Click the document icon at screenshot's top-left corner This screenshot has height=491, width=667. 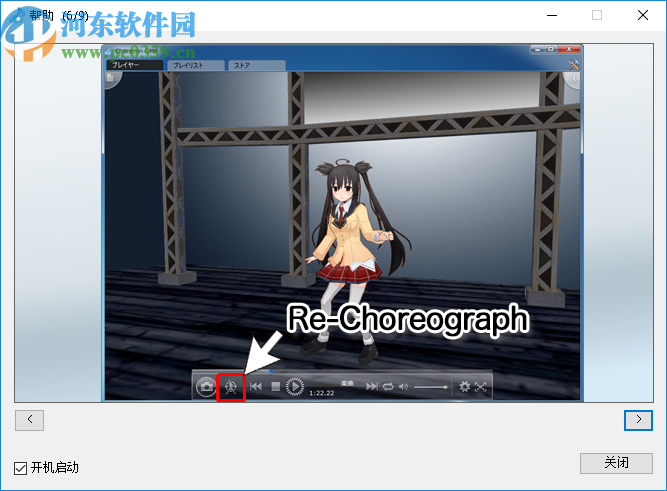(x=111, y=78)
